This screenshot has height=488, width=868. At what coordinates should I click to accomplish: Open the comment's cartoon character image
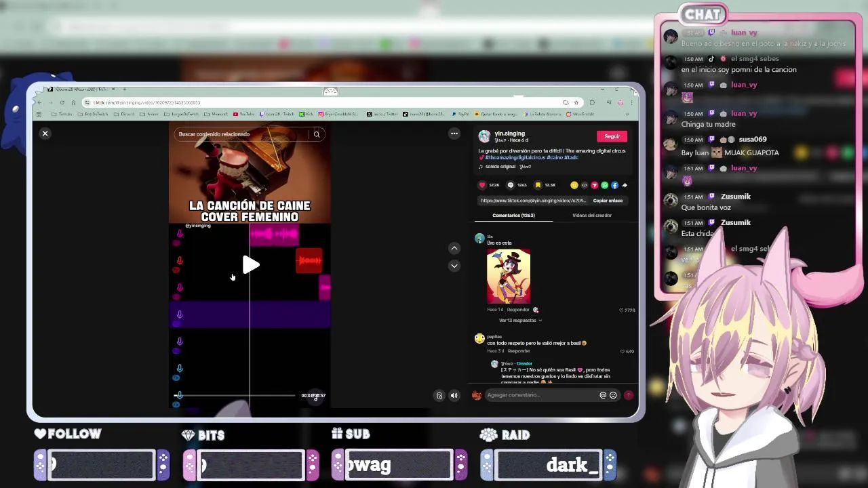coord(509,276)
